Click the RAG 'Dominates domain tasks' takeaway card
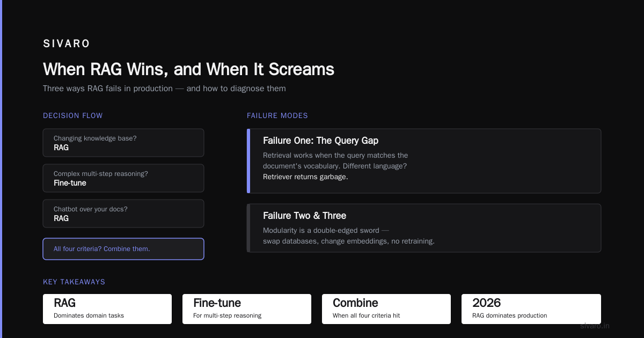 tap(107, 309)
